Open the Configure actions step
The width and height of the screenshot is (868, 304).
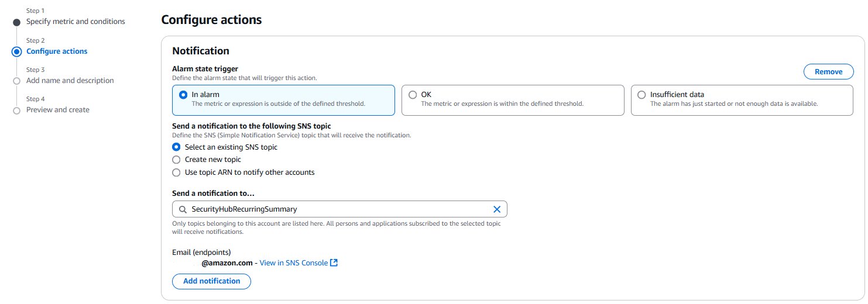(57, 51)
